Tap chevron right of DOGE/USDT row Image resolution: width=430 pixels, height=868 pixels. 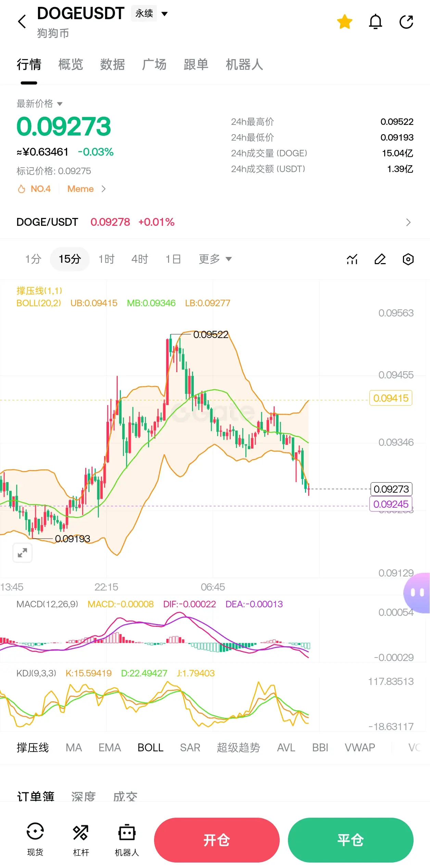[x=408, y=222]
